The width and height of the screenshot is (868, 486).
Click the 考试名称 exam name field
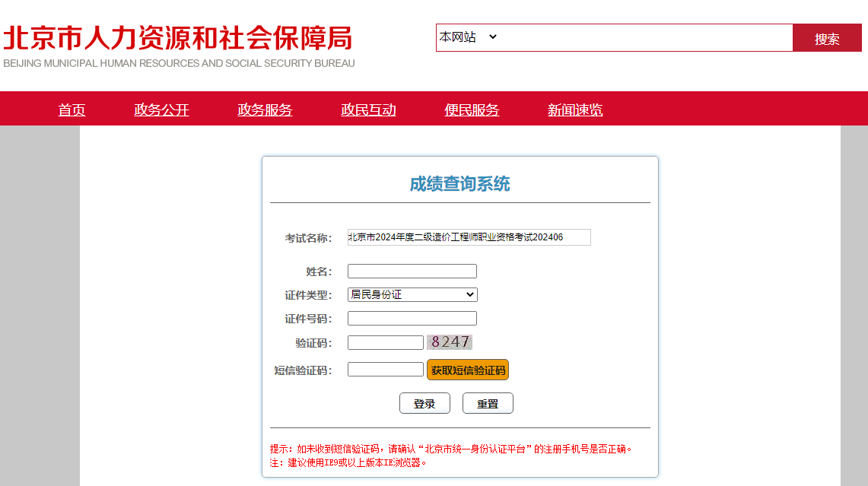[x=469, y=237]
